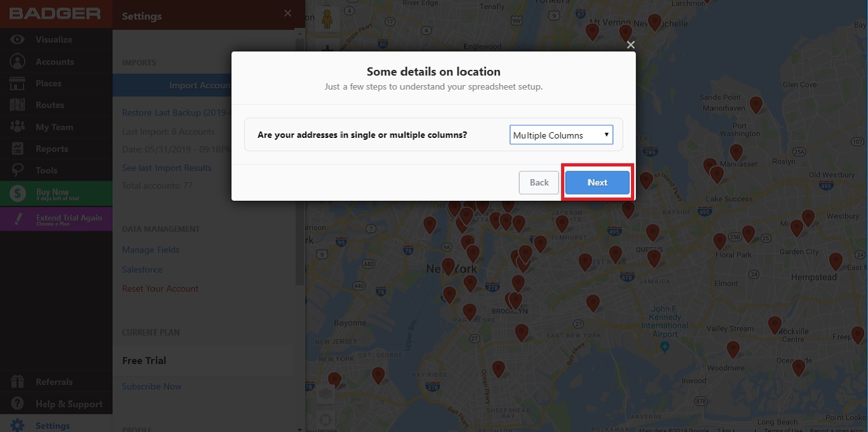Click the map layers icon
The image size is (868, 432).
click(325, 394)
